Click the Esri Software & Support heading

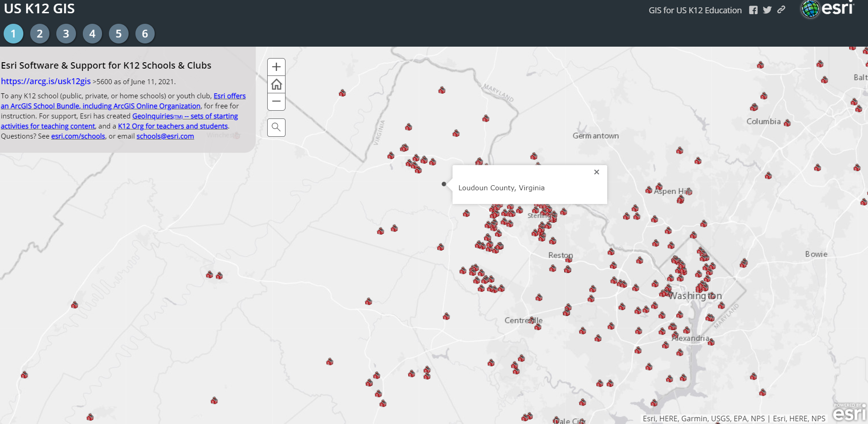[106, 65]
